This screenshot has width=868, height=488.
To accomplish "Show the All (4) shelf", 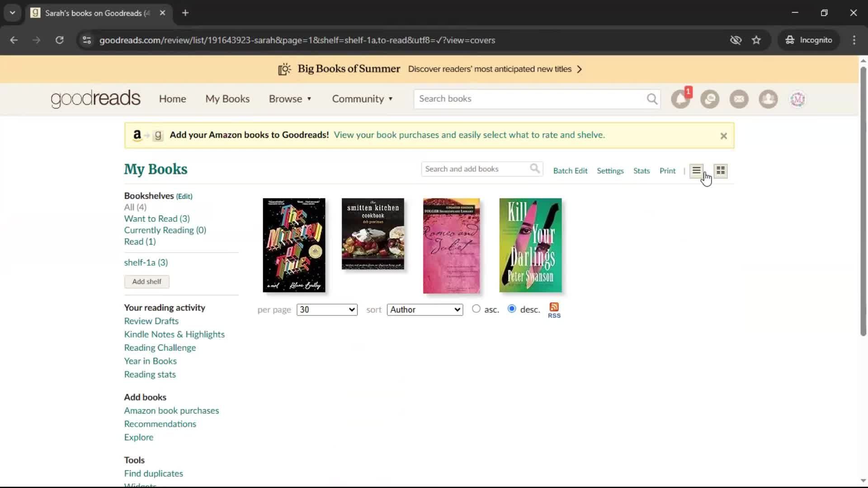I will [135, 207].
